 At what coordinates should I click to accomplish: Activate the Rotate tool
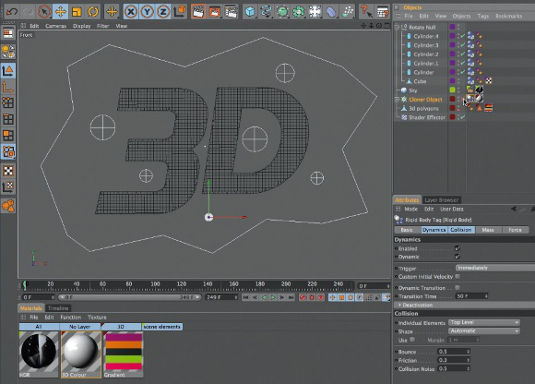click(x=93, y=12)
